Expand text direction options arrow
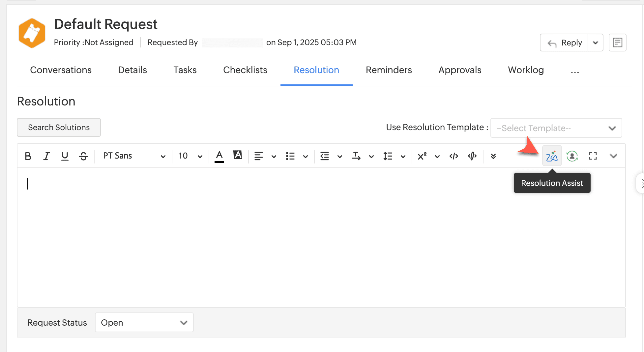 [x=371, y=157]
